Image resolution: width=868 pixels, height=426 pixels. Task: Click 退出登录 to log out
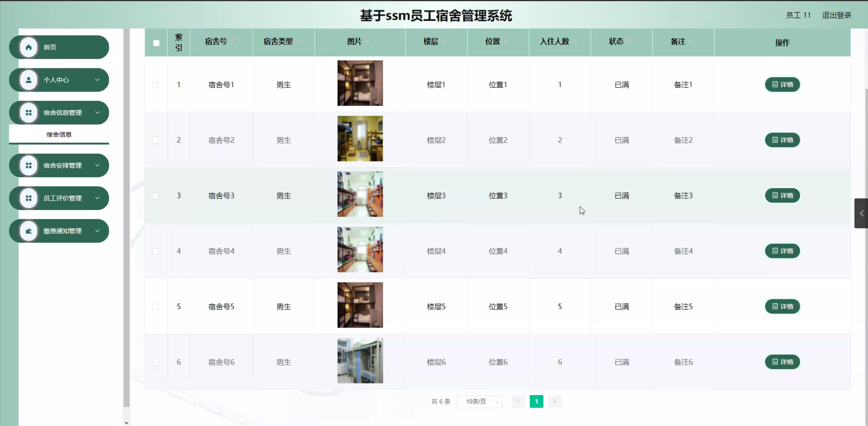(836, 15)
